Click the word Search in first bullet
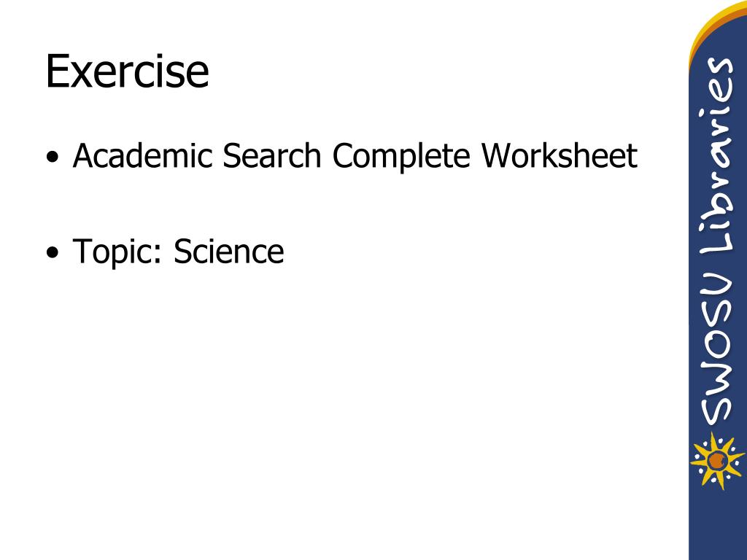This screenshot has width=747, height=560. click(x=272, y=156)
